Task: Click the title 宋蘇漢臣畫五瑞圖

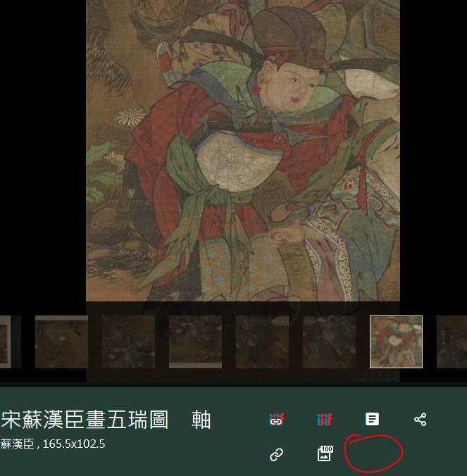Action: point(85,420)
